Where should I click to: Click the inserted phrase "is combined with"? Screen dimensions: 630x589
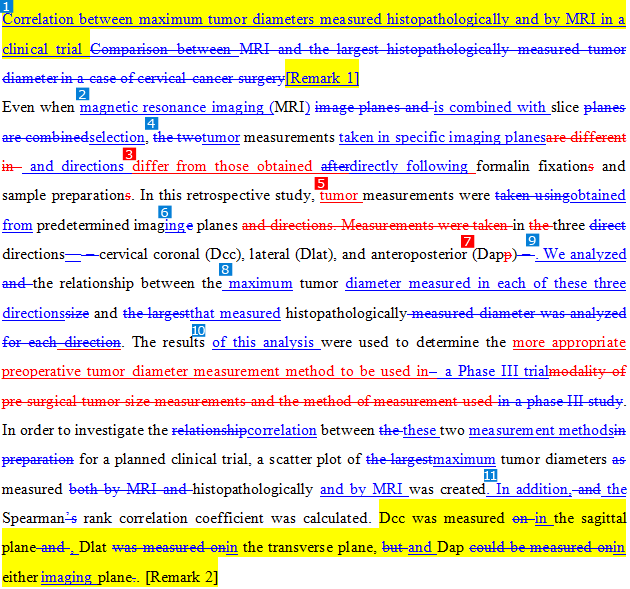[489, 107]
